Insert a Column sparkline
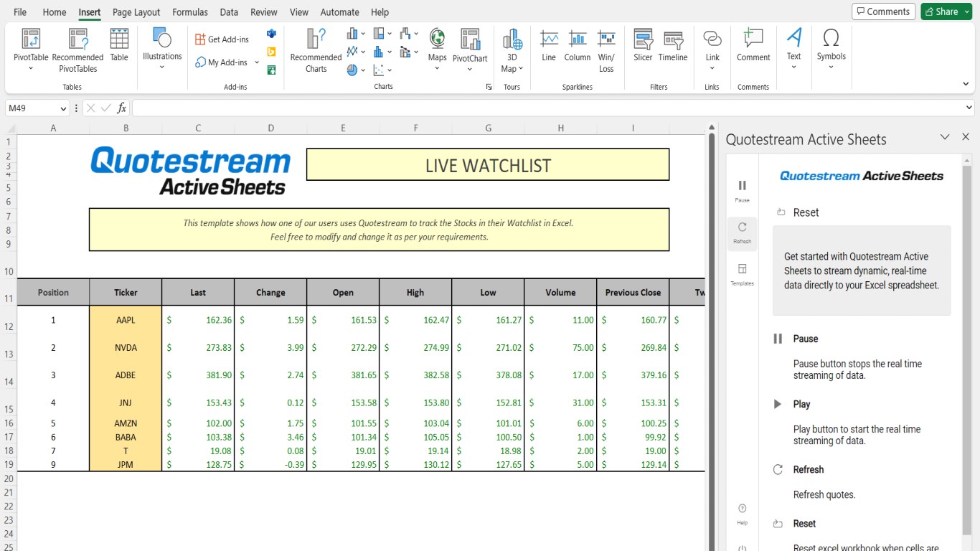 (x=577, y=47)
